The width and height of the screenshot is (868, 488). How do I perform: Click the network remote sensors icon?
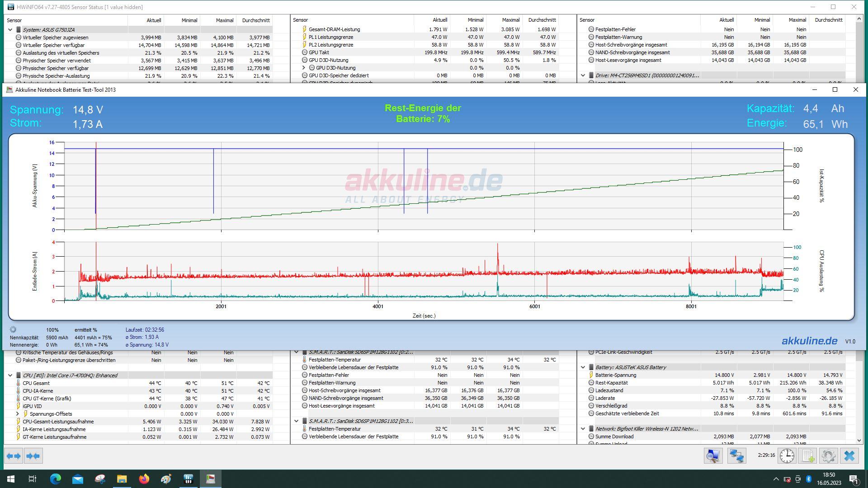[x=736, y=456]
